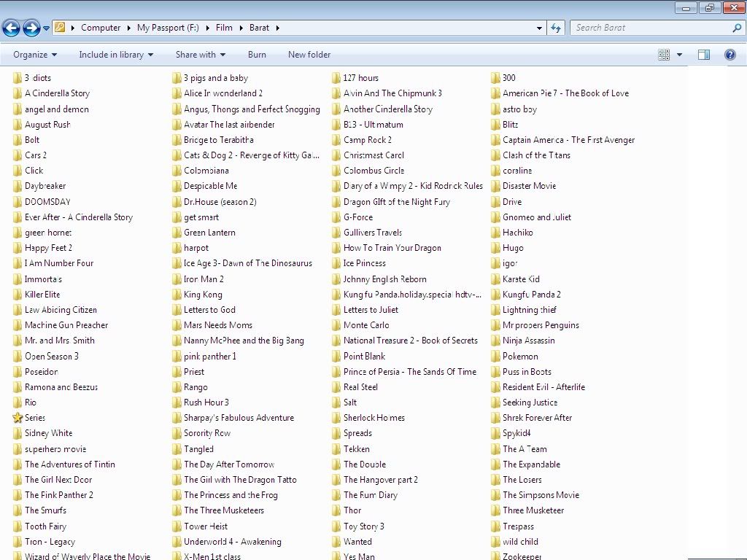
Task: Click the Back navigation arrow
Action: tap(12, 28)
